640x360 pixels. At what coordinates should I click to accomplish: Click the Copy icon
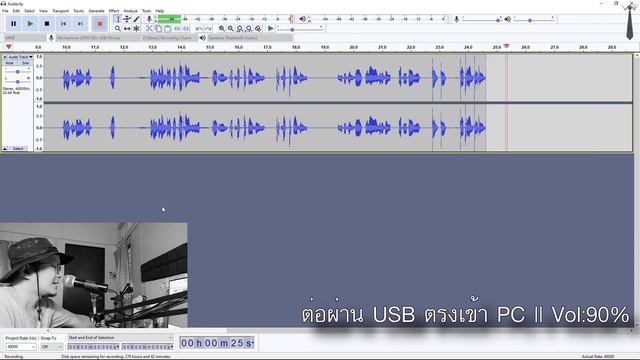pos(158,29)
